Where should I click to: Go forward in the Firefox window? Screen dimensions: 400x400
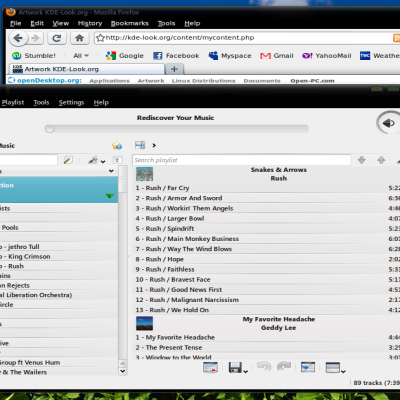tap(35, 38)
